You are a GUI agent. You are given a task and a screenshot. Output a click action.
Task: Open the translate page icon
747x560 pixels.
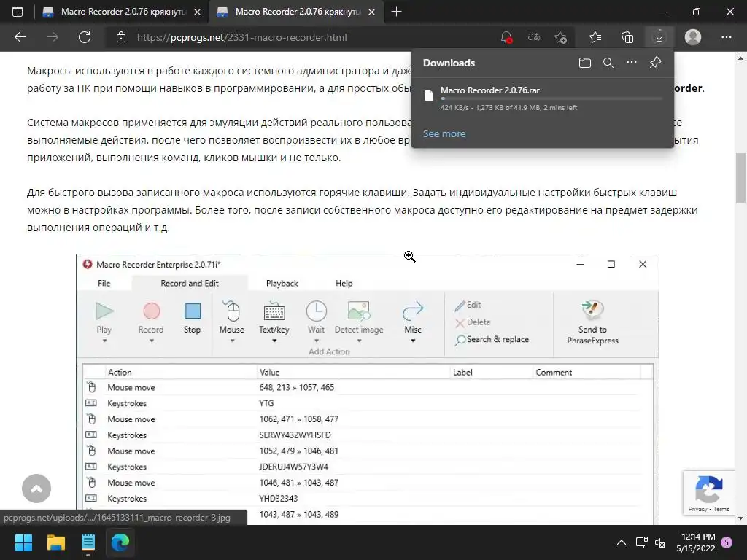(533, 37)
